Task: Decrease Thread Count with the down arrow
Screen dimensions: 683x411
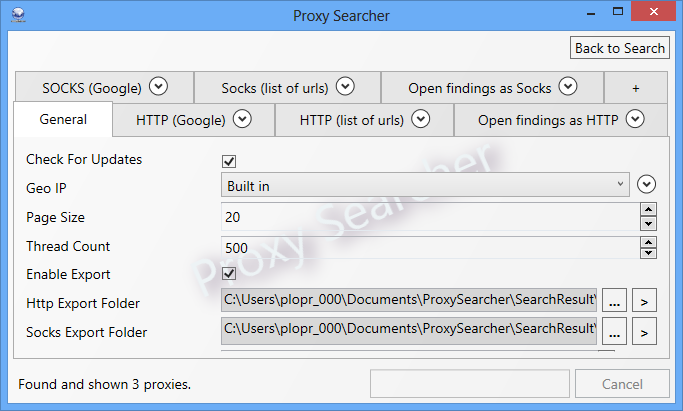Action: 649,253
